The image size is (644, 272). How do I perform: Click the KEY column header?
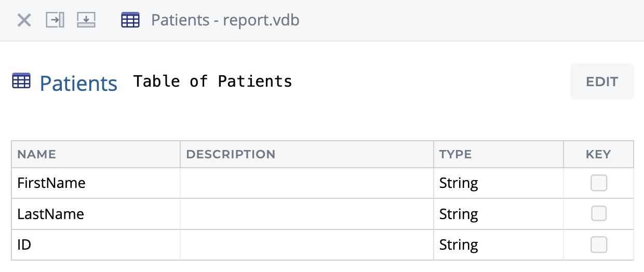pyautogui.click(x=598, y=154)
